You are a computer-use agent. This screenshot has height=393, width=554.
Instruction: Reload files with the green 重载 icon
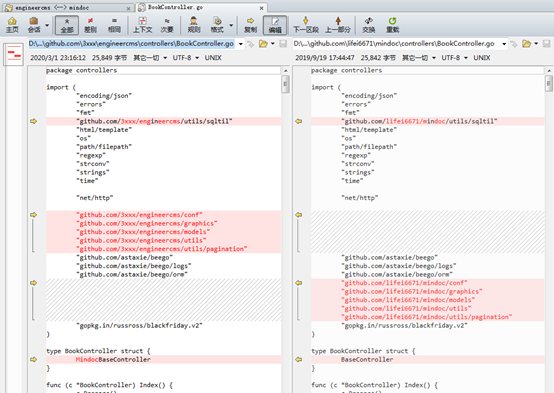392,25
